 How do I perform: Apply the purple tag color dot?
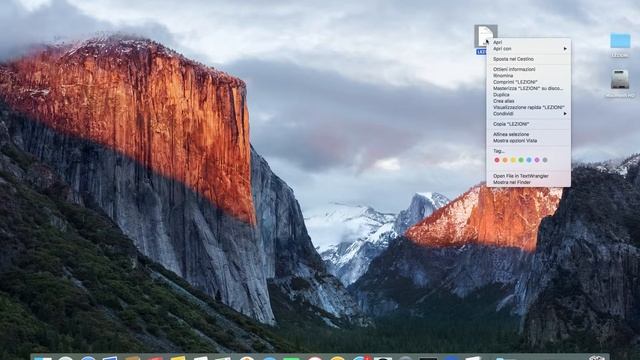pyautogui.click(x=537, y=160)
